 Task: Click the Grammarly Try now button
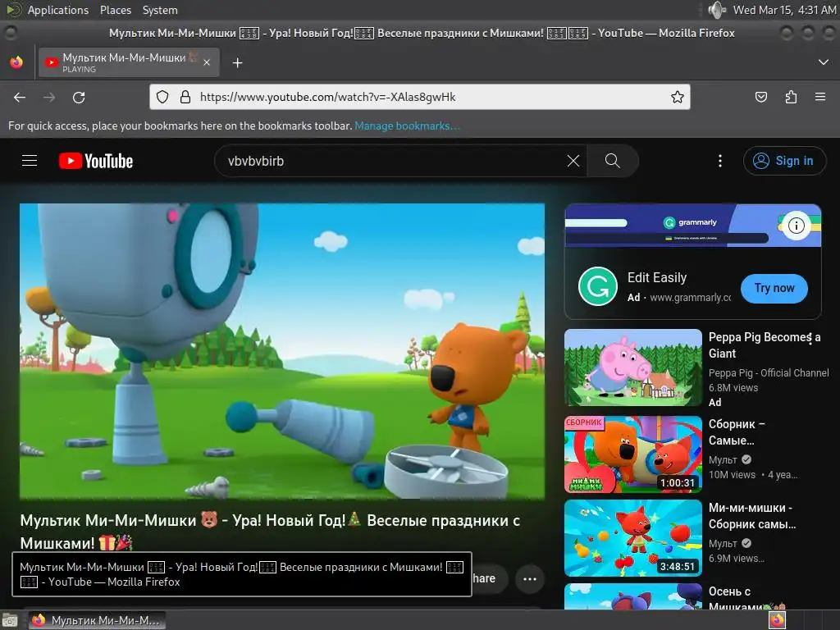pyautogui.click(x=774, y=288)
